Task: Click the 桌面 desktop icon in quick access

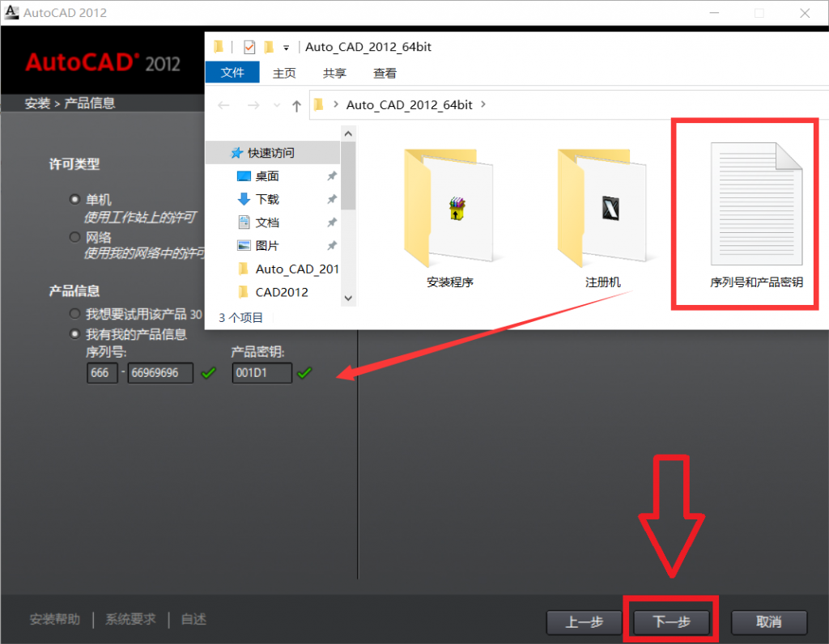Action: [244, 176]
